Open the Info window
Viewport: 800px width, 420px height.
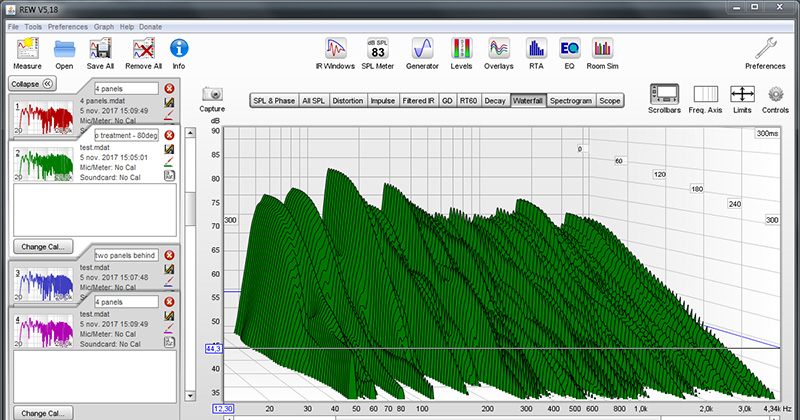pos(179,48)
